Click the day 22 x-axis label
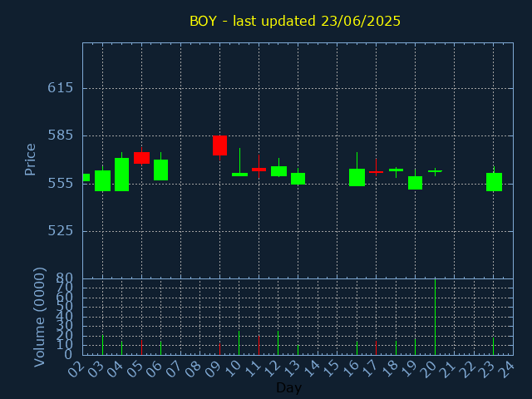532x399 pixels. (x=467, y=369)
